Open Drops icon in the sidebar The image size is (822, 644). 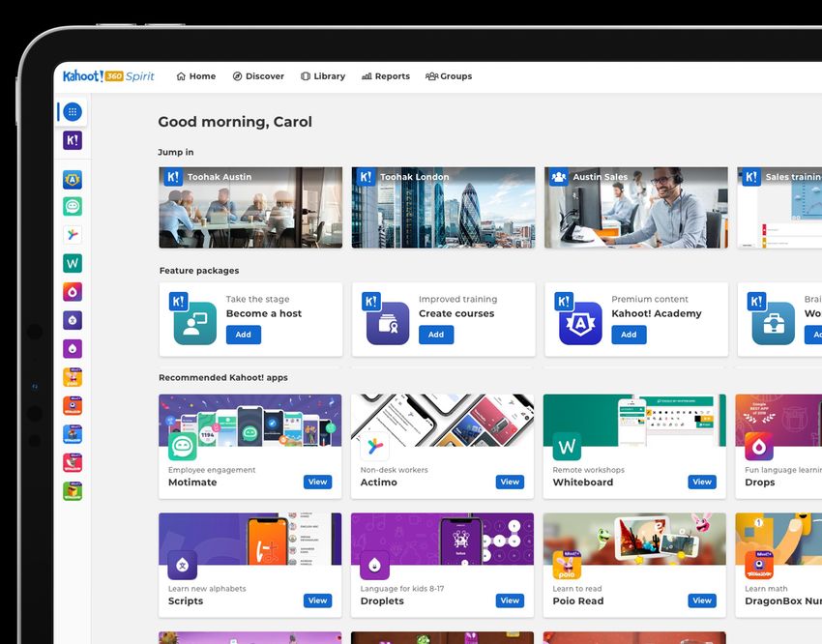pos(73,292)
